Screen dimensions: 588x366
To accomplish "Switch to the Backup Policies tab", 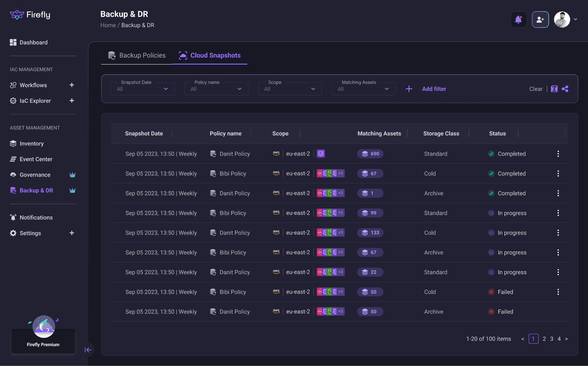I will (137, 55).
